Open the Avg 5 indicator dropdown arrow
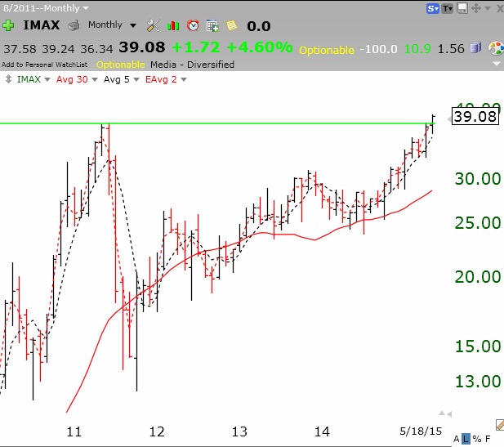This screenshot has height=447, width=504. [136, 79]
